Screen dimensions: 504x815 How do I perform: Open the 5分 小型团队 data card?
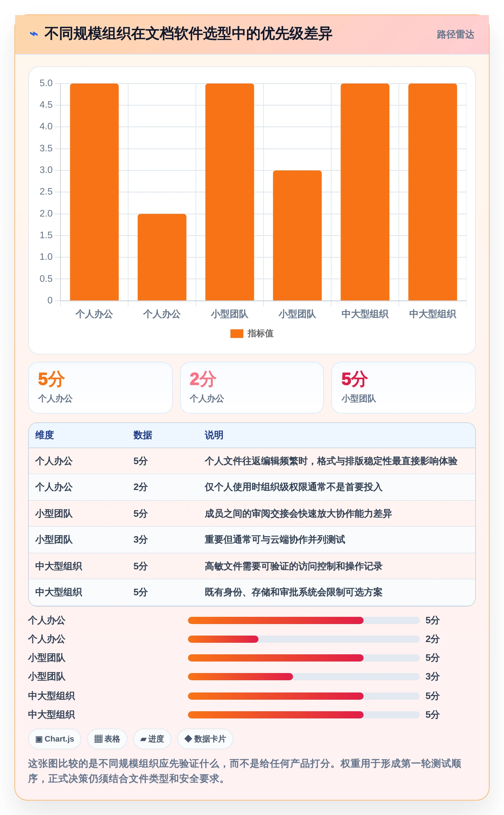pos(404,388)
